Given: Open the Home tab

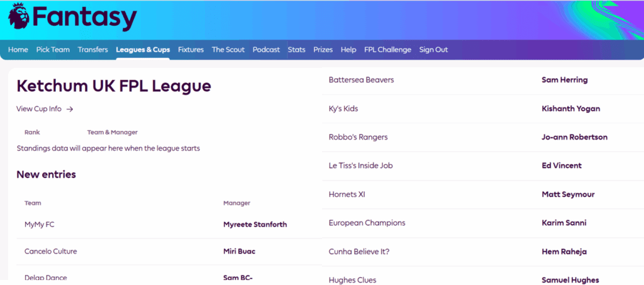Looking at the screenshot, I should coord(18,50).
